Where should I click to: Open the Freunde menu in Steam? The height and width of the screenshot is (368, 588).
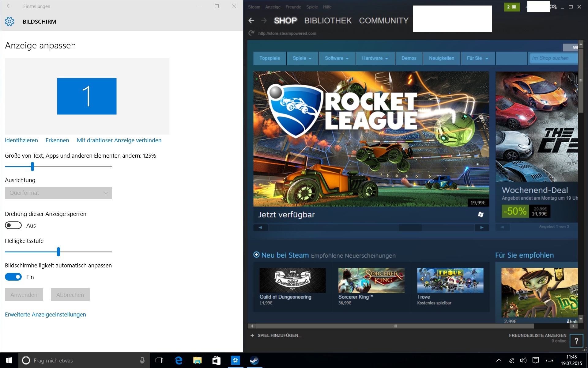(x=293, y=7)
